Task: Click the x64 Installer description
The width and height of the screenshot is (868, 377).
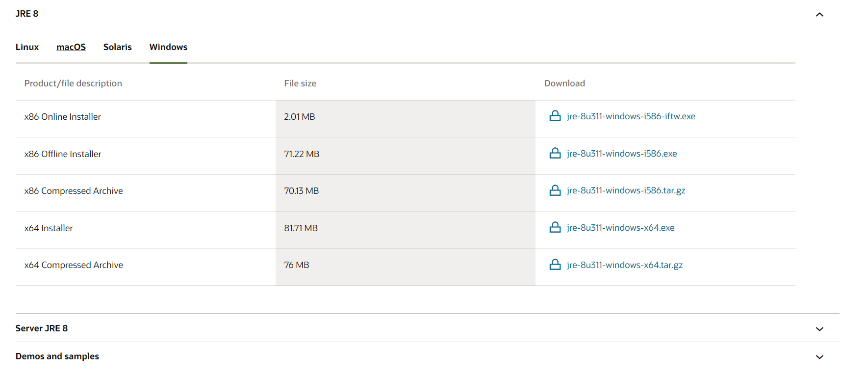Action: click(x=49, y=228)
